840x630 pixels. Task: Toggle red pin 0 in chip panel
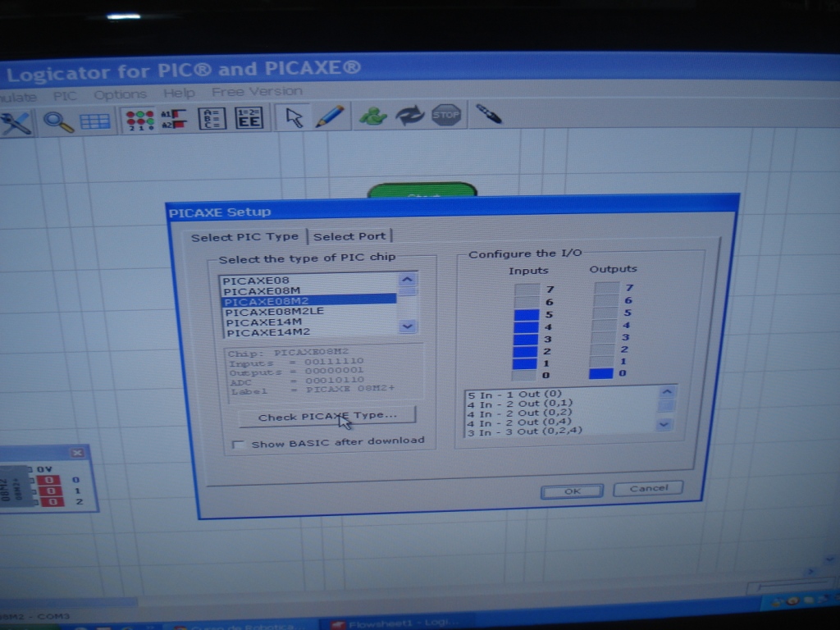tap(50, 480)
